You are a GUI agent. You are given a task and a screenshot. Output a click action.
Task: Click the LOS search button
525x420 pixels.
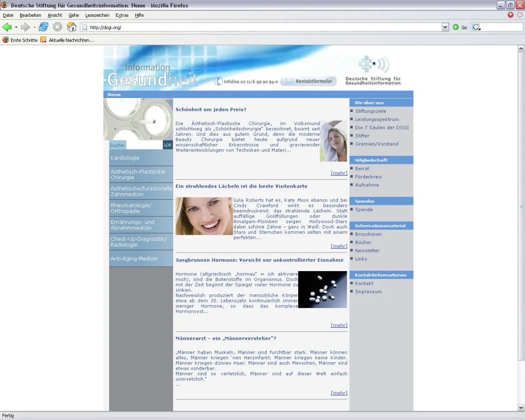pyautogui.click(x=168, y=145)
